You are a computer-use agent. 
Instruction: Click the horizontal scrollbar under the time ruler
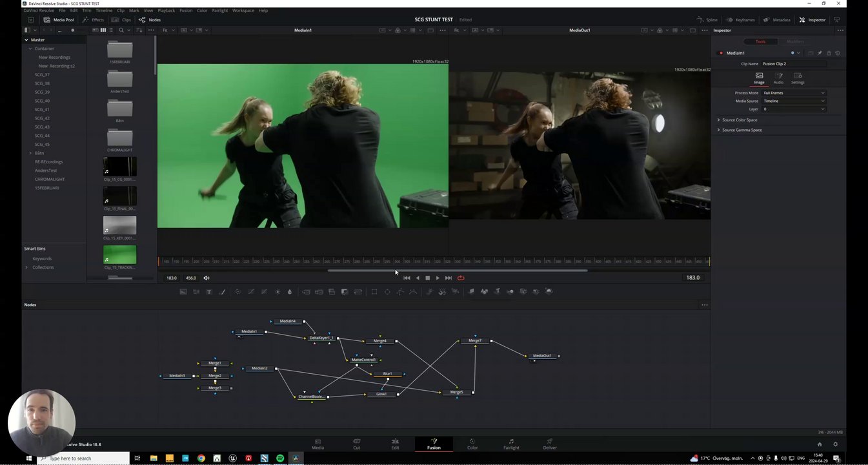coord(458,271)
